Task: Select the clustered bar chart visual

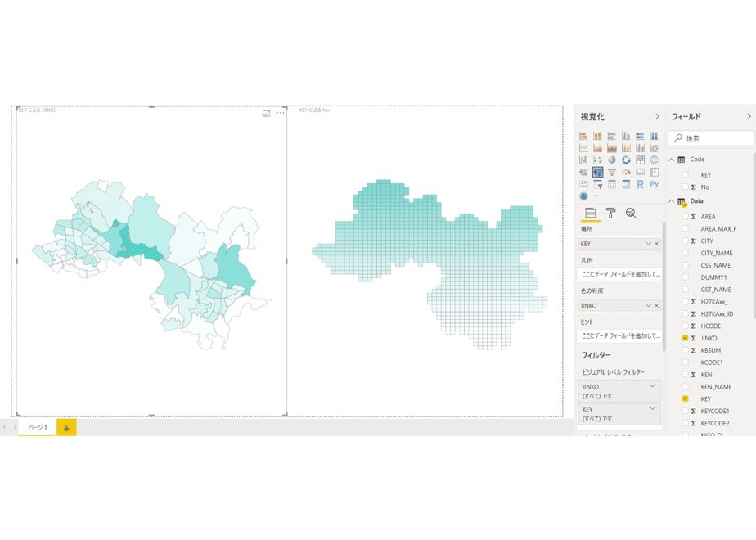Action: point(612,136)
